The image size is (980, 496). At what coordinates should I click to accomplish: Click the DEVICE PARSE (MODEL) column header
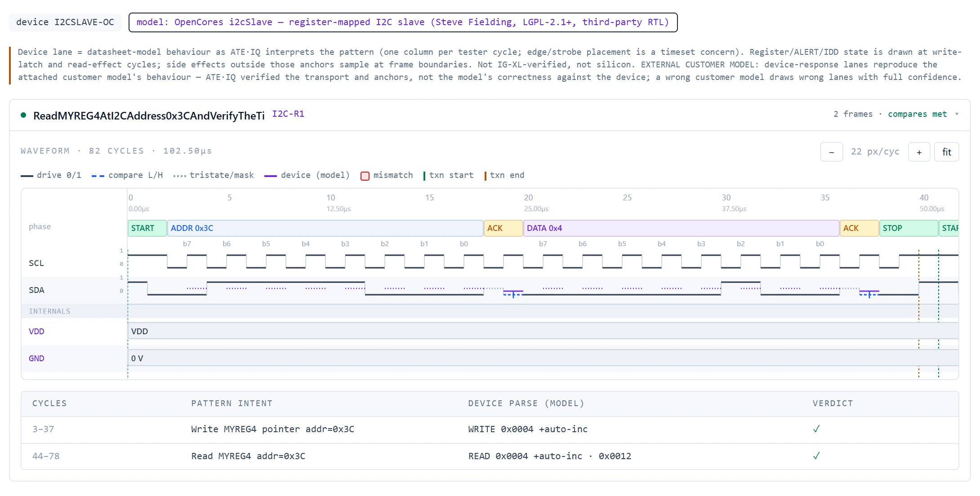tap(526, 403)
